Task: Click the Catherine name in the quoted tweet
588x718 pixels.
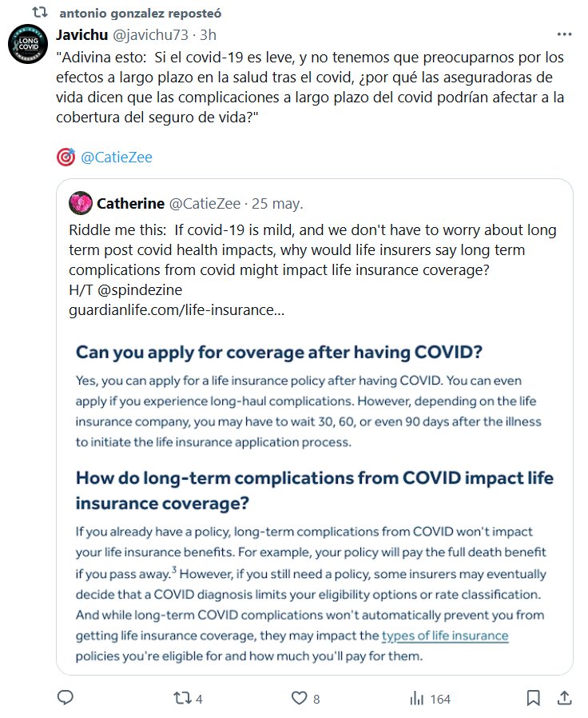Action: tap(130, 203)
